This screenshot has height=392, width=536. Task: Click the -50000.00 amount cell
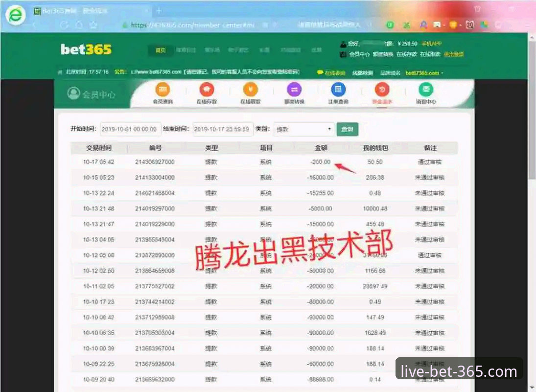point(320,271)
